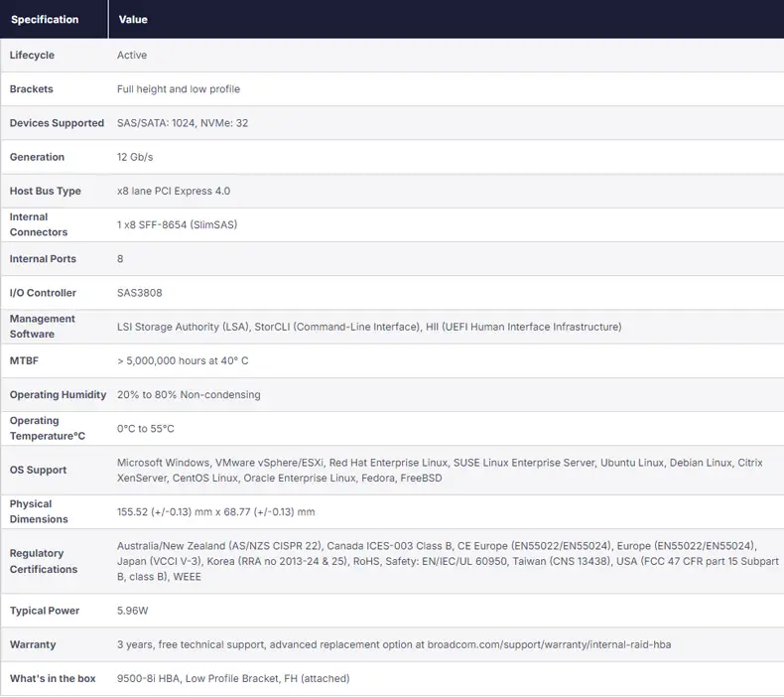
Task: Select the Generation row label
Action: (x=37, y=157)
